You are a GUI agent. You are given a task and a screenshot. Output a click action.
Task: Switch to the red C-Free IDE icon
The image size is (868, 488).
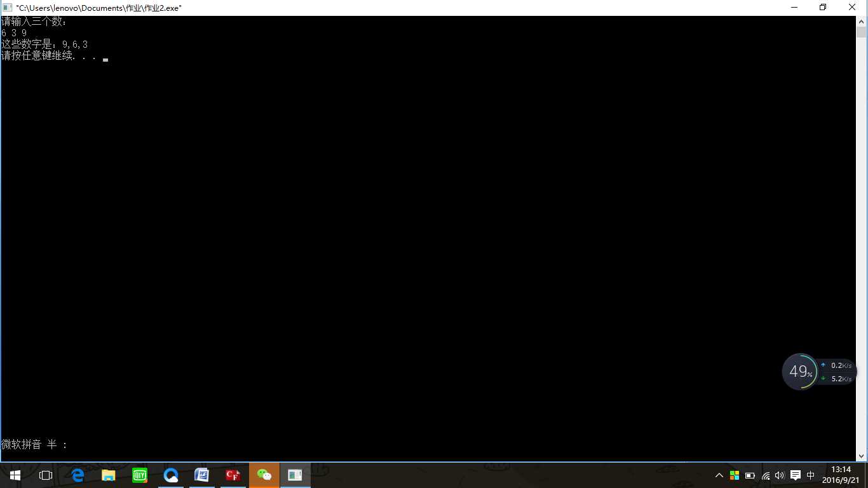[x=233, y=475]
